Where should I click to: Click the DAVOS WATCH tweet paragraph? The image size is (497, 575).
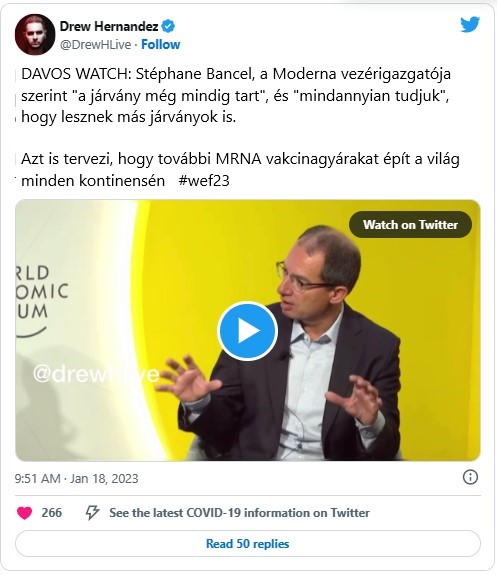pos(235,96)
